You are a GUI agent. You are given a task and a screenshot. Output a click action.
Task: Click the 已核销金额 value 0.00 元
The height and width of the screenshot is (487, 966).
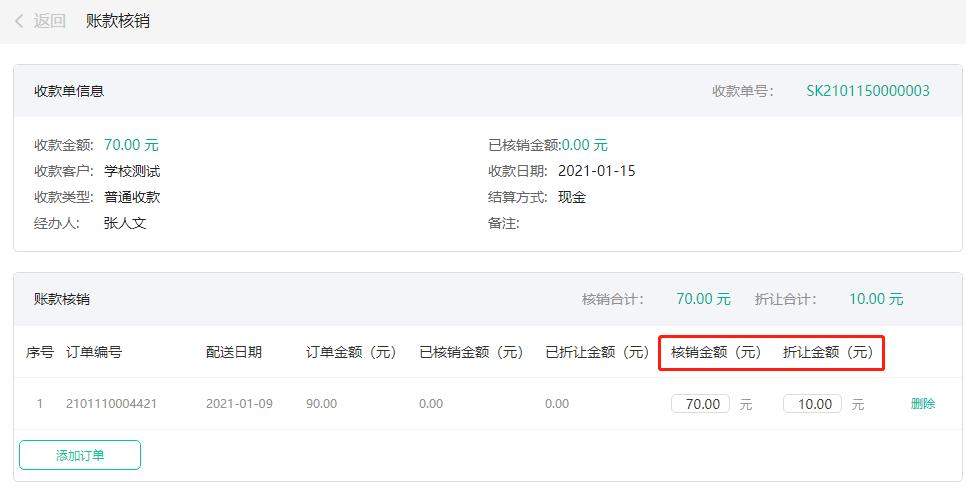point(585,145)
